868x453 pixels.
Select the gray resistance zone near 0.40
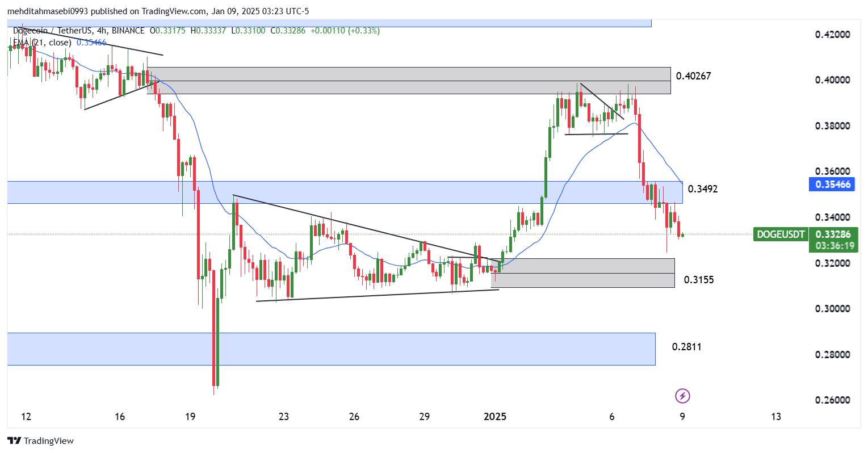click(409, 81)
